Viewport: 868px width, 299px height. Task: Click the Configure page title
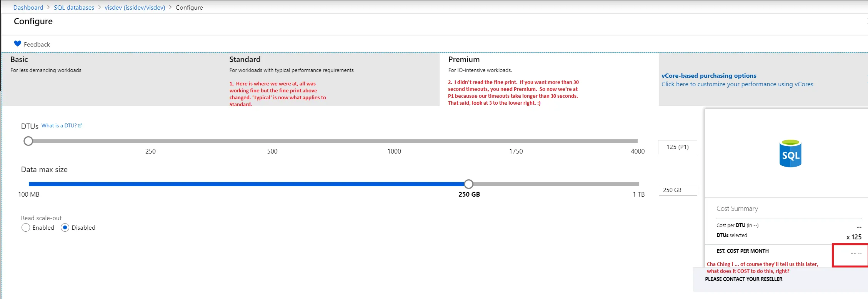pos(33,21)
